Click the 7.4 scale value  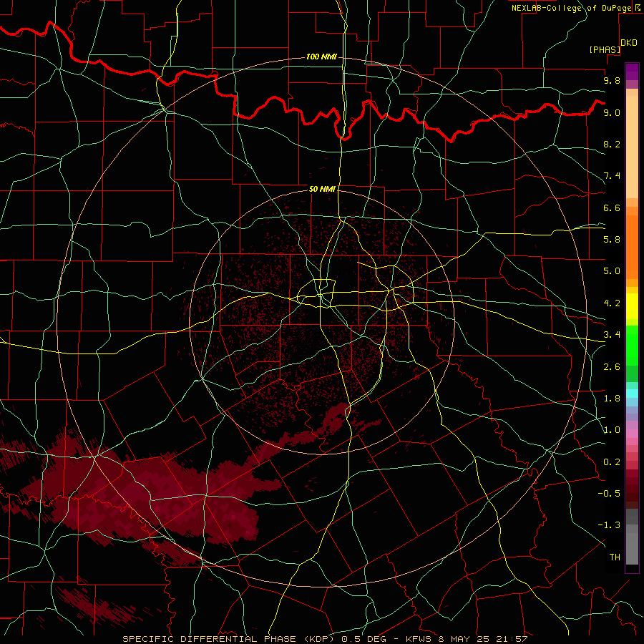[612, 176]
